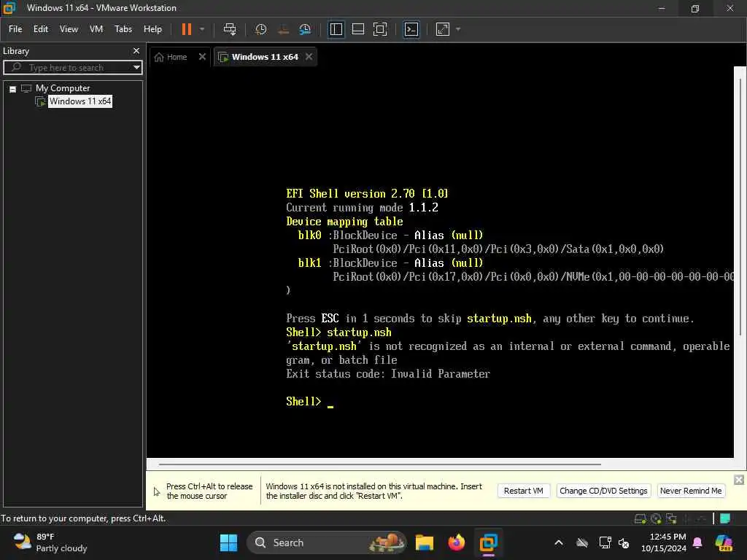Open the Help menu
This screenshot has height=560, width=747.
(x=152, y=29)
